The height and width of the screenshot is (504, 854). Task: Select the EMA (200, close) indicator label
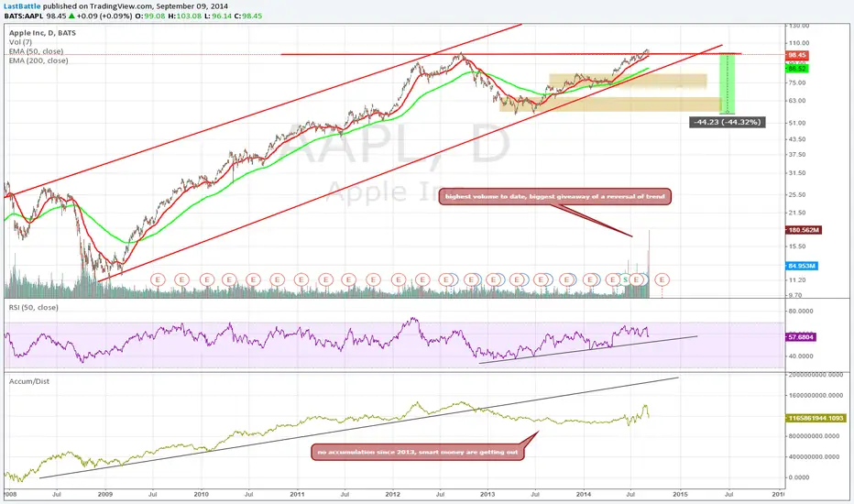click(38, 60)
